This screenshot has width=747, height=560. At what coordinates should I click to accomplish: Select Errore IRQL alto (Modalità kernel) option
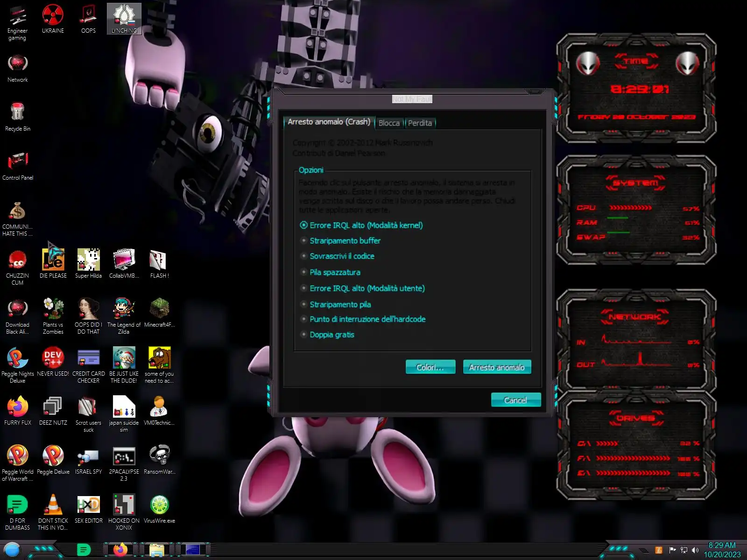point(361,225)
